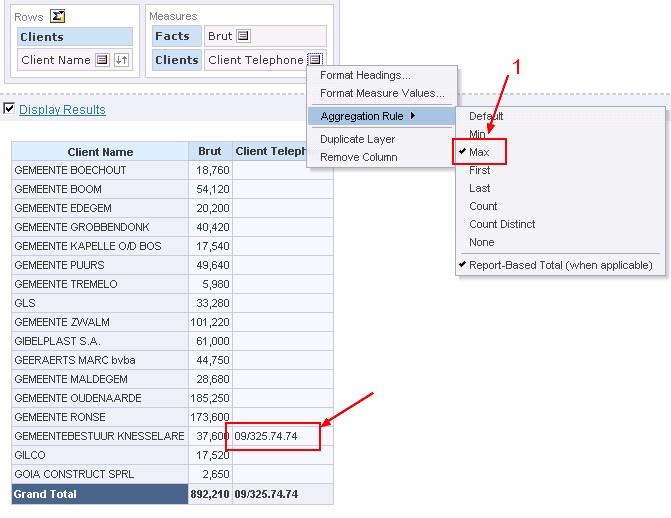671x518 pixels.
Task: Select the Max aggregation rule
Action: [479, 152]
